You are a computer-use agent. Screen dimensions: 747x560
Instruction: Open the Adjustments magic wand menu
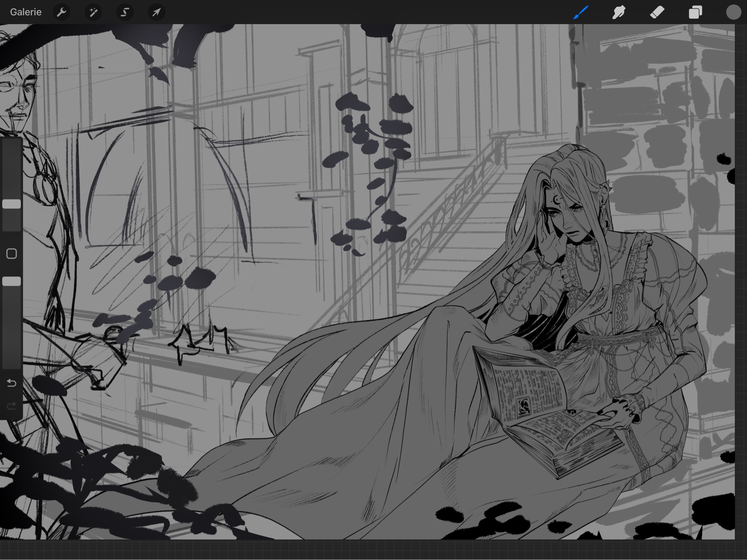point(93,12)
